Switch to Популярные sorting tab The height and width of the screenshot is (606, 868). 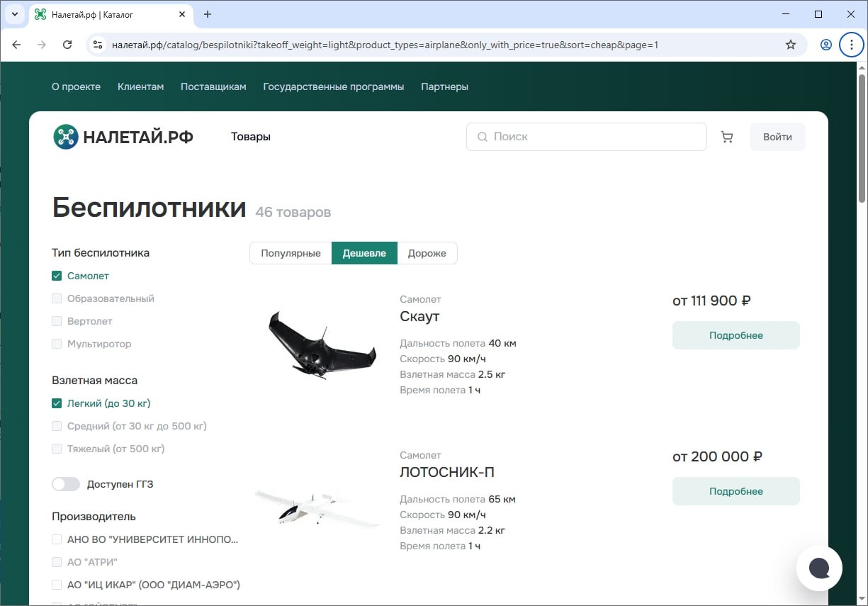[x=291, y=253]
